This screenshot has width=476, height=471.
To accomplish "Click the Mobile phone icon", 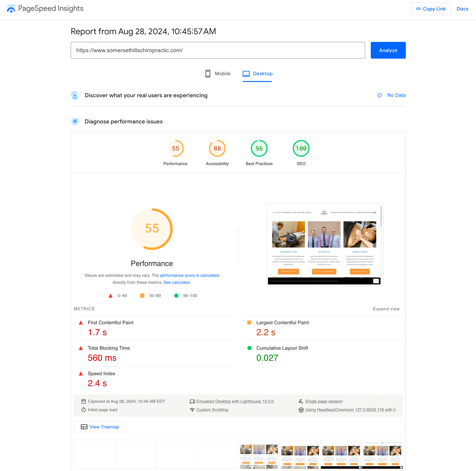I will (x=208, y=74).
